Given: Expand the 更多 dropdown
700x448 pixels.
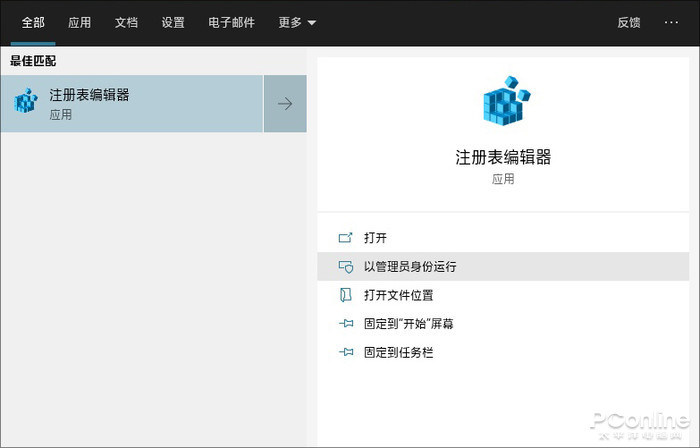Looking at the screenshot, I should 297,22.
